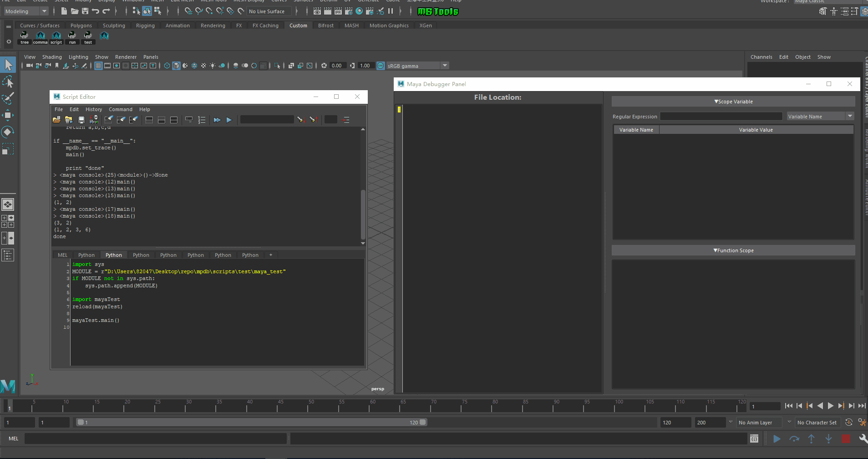The height and width of the screenshot is (459, 868).
Task: Click the search down flashlight icon
Action: [300, 120]
